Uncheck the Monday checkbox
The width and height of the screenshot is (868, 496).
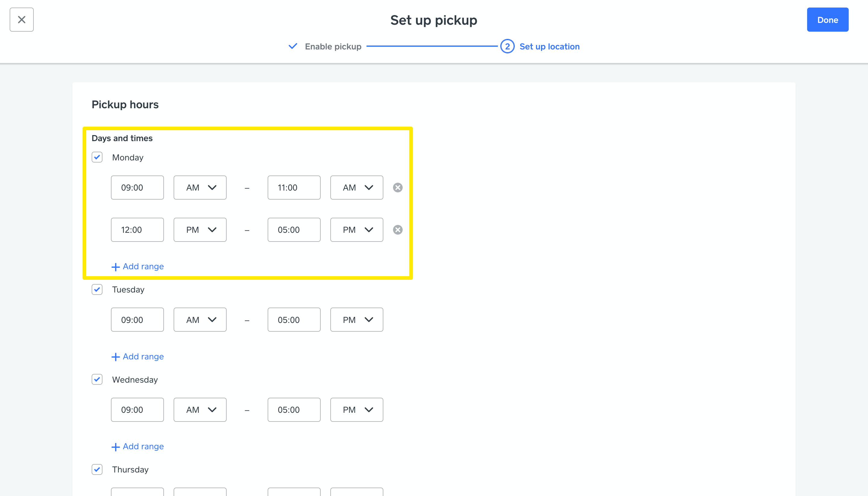point(97,157)
